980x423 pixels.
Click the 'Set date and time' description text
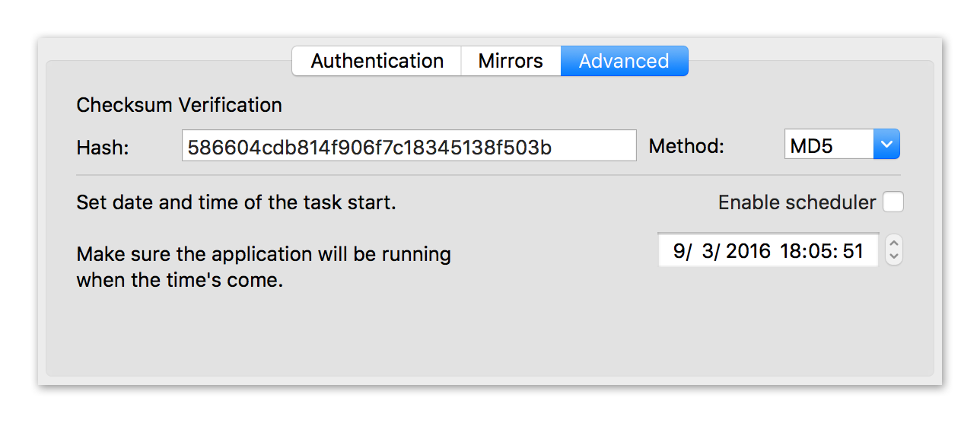point(236,203)
